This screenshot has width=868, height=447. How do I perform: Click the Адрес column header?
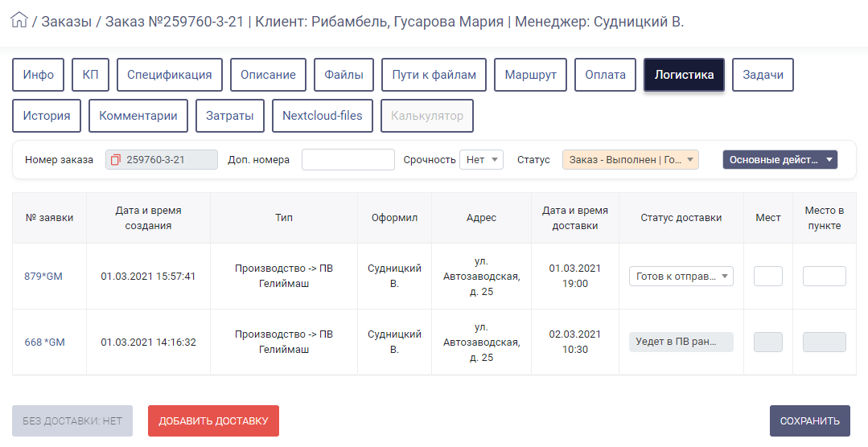click(481, 218)
